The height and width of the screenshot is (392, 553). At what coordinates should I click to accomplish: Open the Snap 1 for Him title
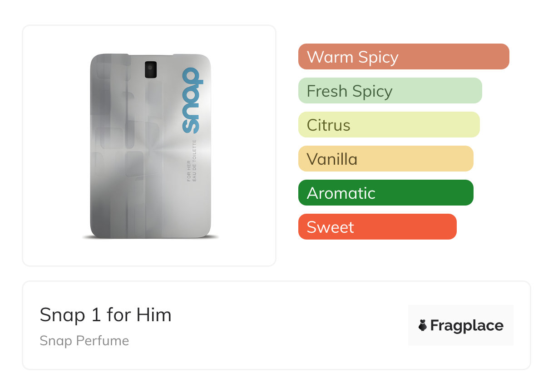coord(105,315)
